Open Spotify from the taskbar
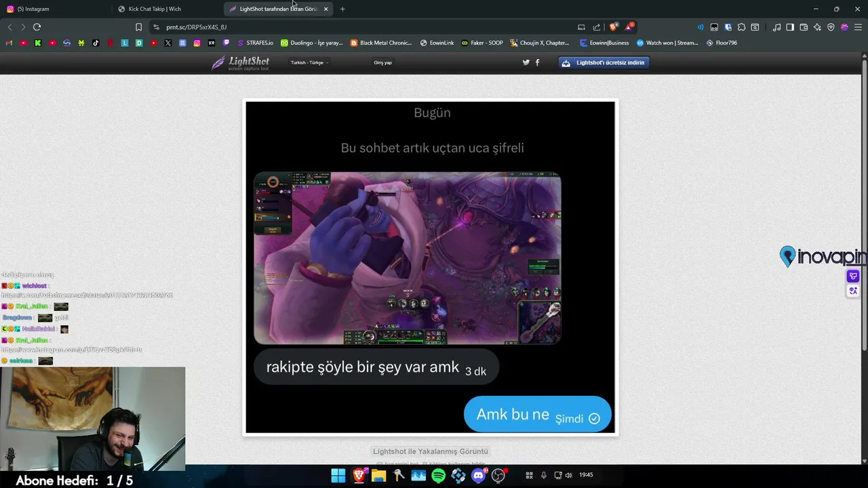 pyautogui.click(x=438, y=476)
